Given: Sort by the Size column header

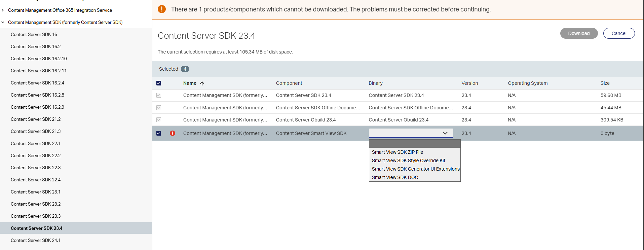Looking at the screenshot, I should pyautogui.click(x=605, y=83).
